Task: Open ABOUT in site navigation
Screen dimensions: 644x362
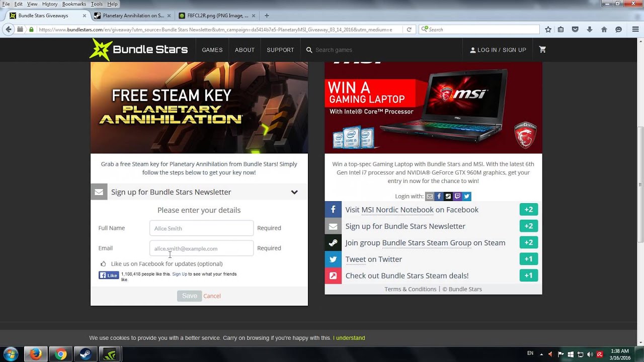Action: [245, 50]
